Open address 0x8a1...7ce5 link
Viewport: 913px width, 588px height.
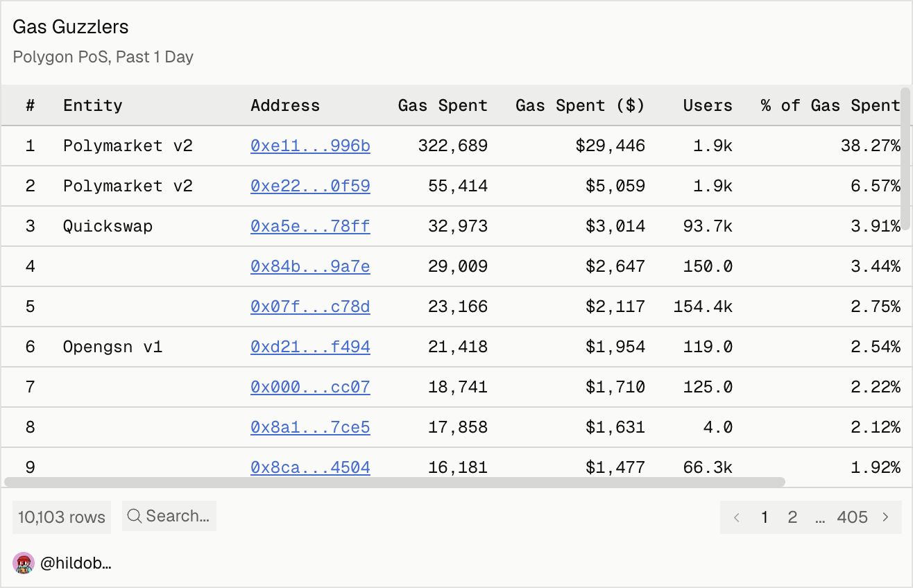tap(310, 427)
